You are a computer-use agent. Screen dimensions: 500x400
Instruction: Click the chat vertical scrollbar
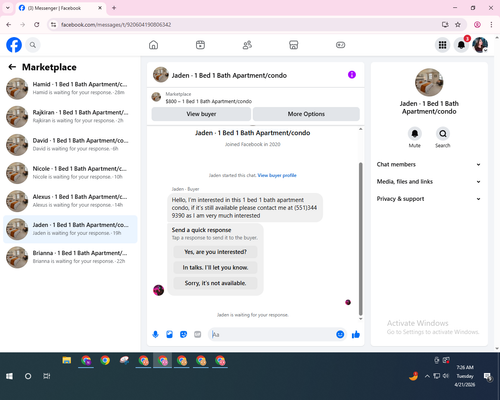coord(360,239)
